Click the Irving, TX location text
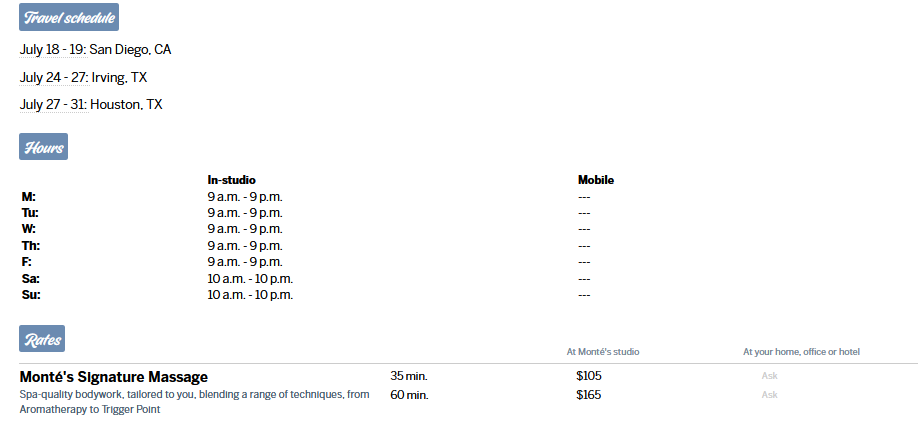The width and height of the screenshot is (918, 430). [x=119, y=77]
